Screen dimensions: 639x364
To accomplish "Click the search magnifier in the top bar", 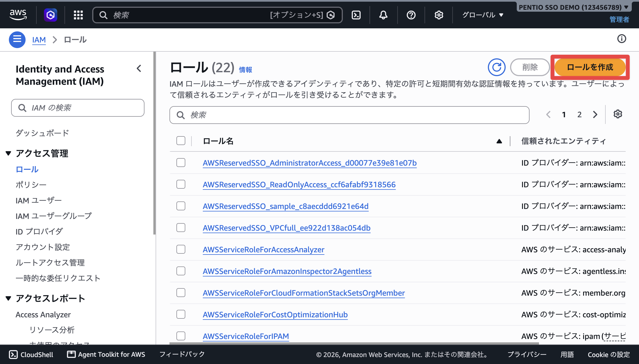I will click(x=103, y=15).
